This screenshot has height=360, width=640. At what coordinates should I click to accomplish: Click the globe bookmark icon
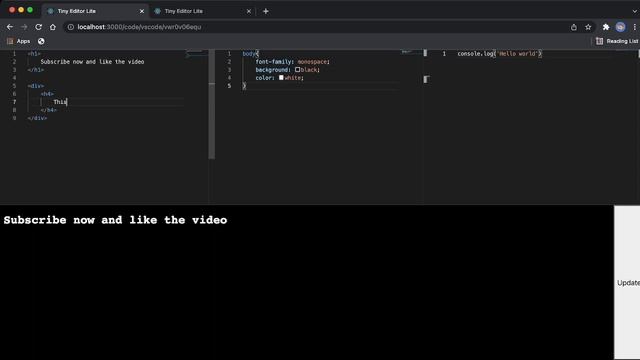coord(41,41)
